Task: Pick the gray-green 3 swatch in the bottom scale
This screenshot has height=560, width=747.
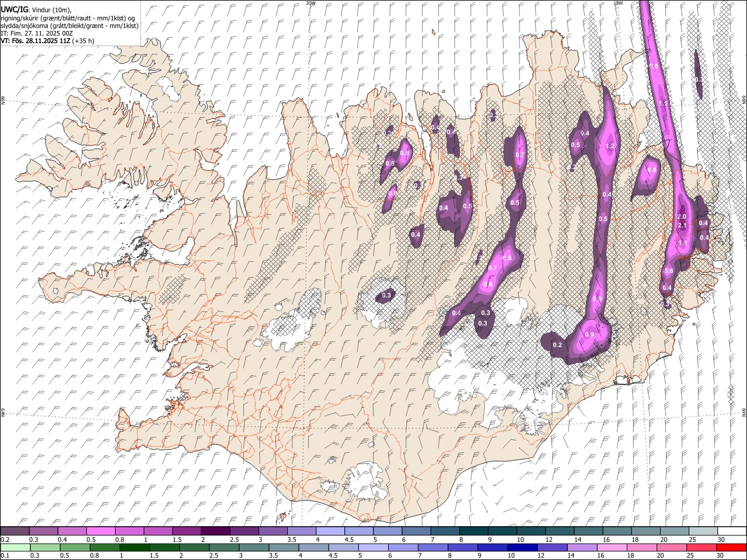Action: [254, 548]
